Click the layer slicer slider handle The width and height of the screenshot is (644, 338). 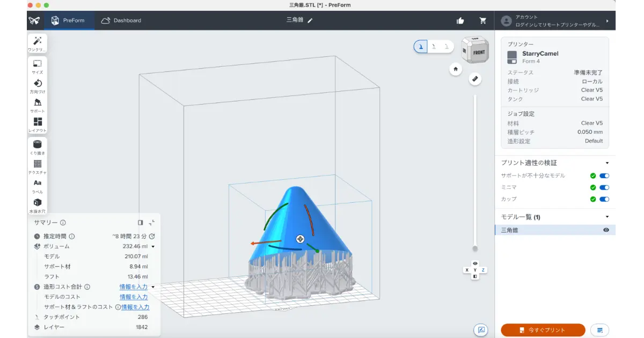(x=474, y=248)
